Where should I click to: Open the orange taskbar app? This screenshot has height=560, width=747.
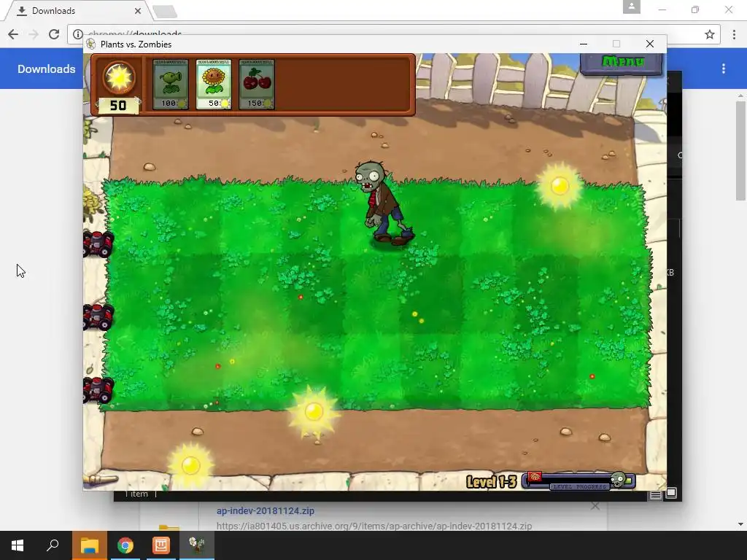161,545
